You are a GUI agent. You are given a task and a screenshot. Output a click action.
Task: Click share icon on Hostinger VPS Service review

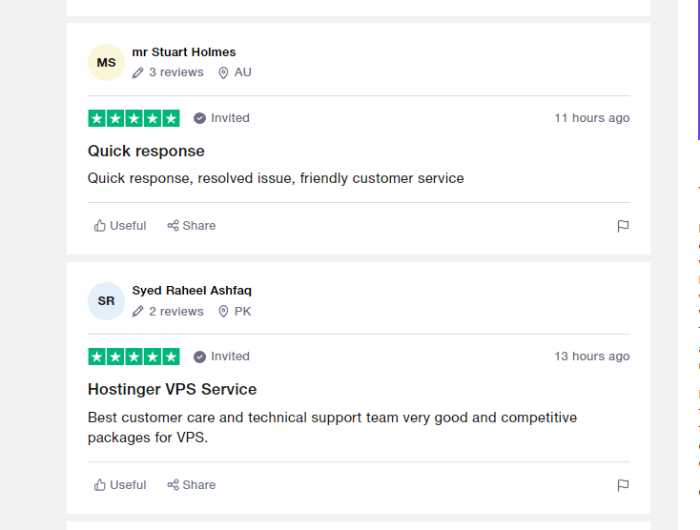[173, 484]
